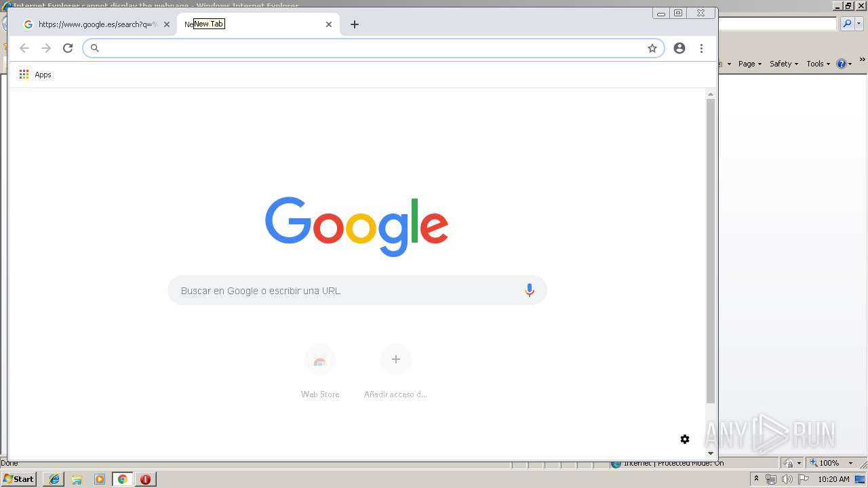The image size is (868, 488).
Task: Expand IE command bar overflow chevron
Action: (x=863, y=61)
